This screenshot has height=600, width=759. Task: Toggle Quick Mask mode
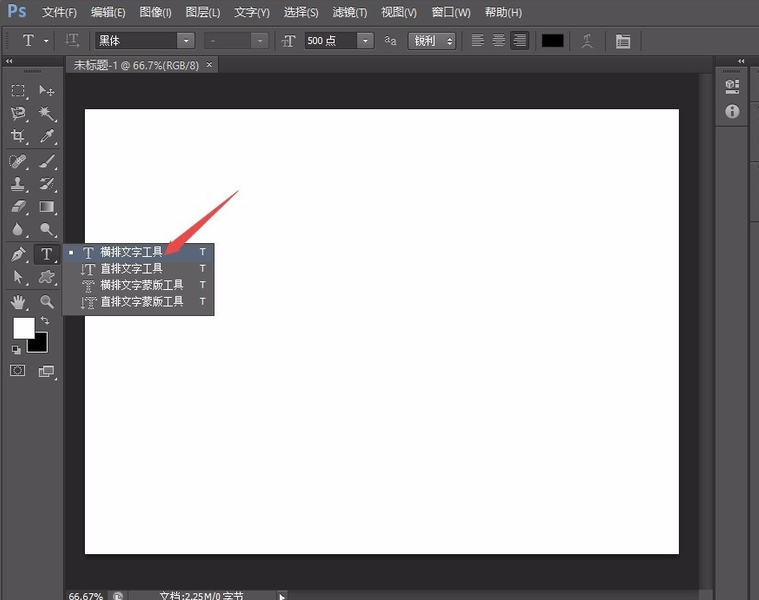(17, 371)
